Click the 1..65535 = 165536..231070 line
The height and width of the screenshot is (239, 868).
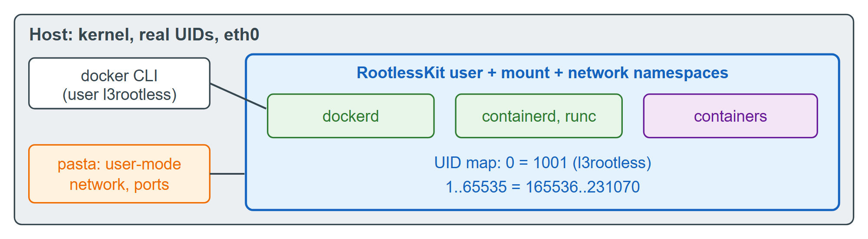543,187
